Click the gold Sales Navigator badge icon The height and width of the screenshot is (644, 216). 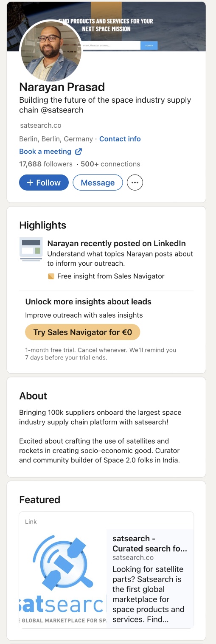(51, 276)
